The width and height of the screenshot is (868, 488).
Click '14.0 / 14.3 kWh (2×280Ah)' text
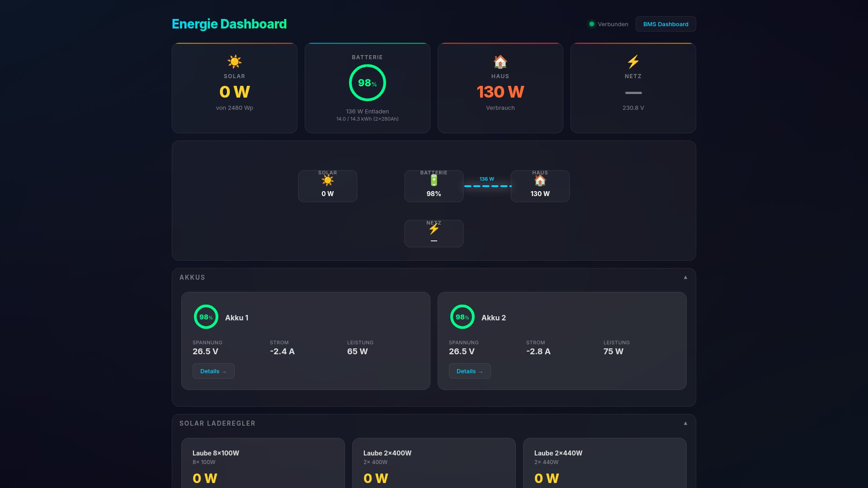coord(367,119)
